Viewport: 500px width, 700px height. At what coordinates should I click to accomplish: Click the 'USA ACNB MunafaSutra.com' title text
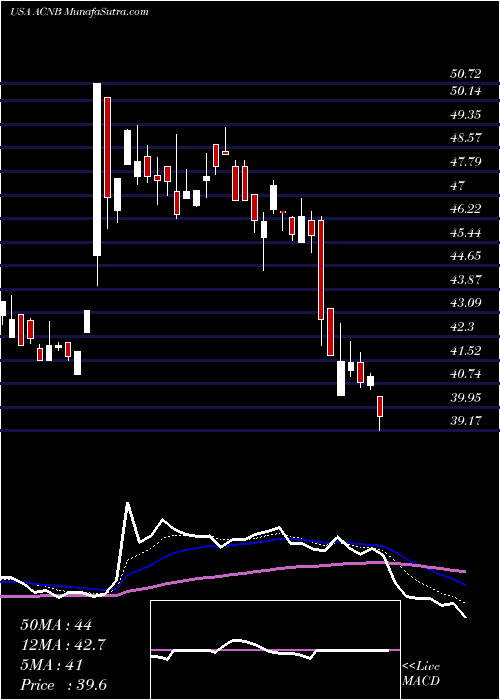coord(79,12)
